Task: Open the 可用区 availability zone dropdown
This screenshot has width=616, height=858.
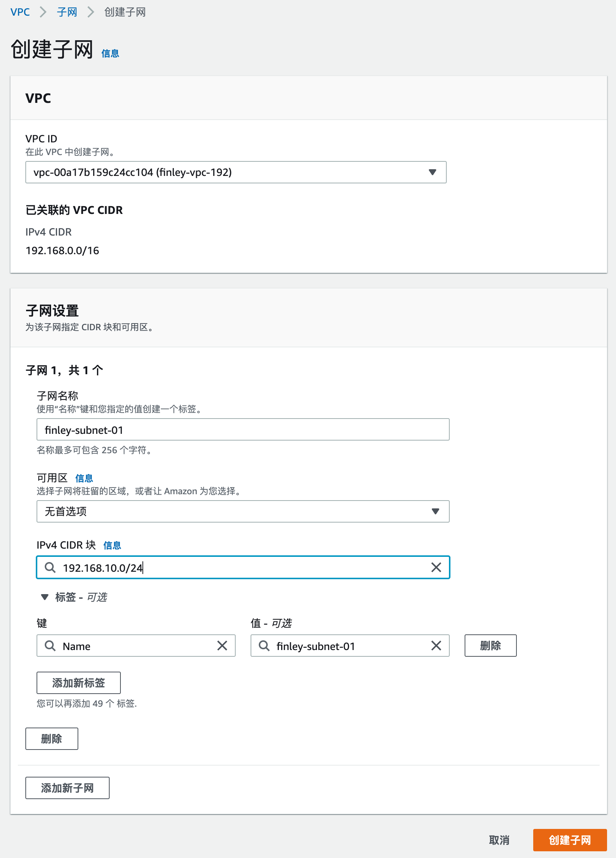Action: (x=436, y=511)
